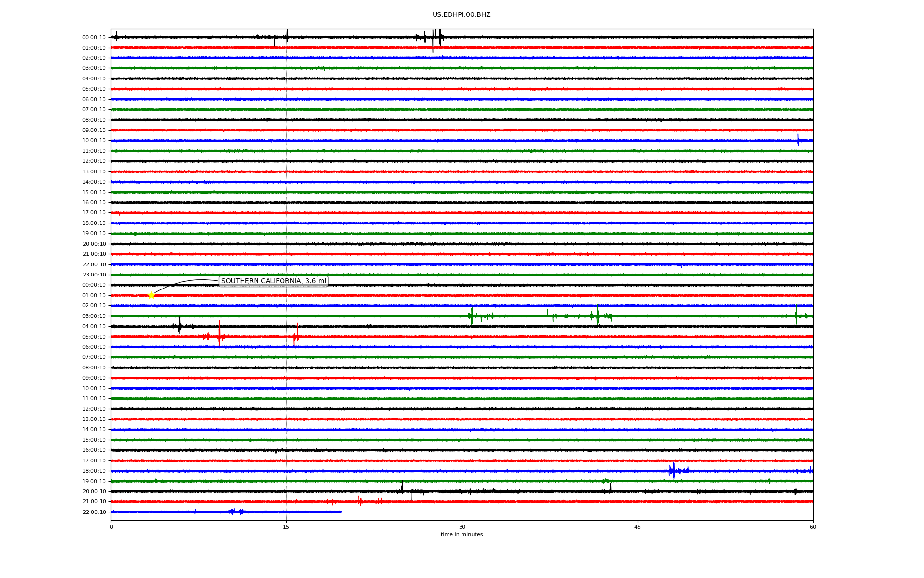
Task: Click the 23:00:10 row label
Action: pos(94,275)
